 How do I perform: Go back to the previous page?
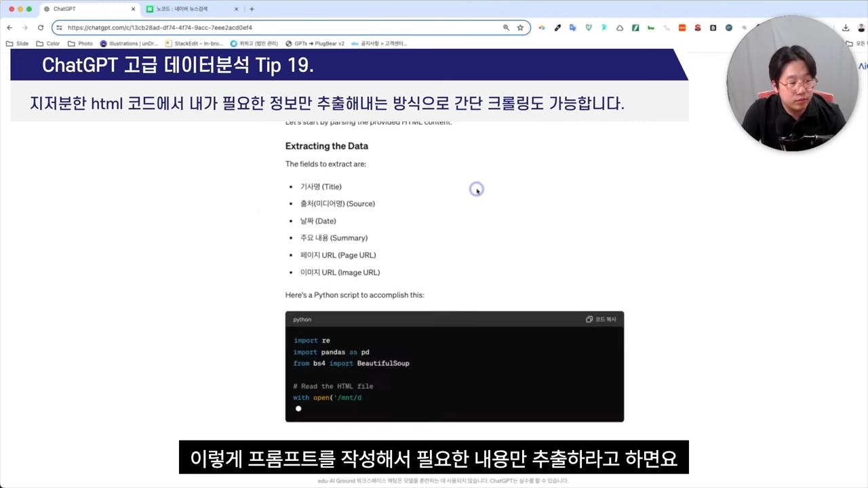click(x=9, y=28)
